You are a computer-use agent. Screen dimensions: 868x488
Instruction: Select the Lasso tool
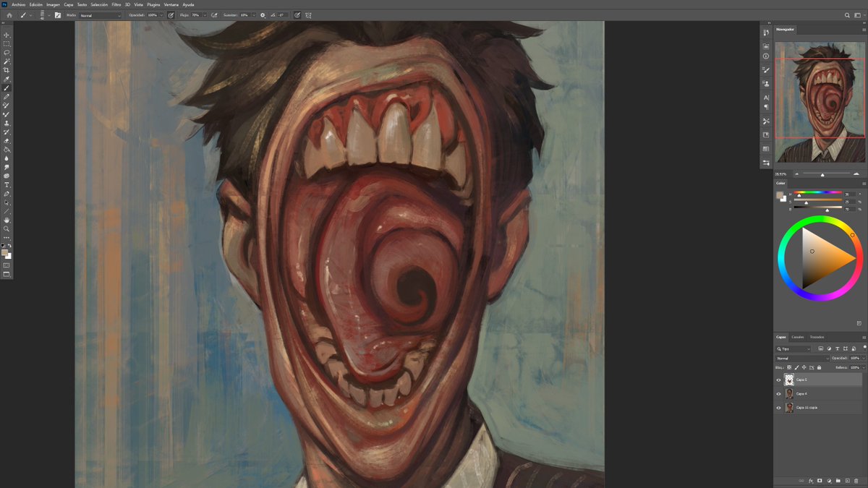click(5, 53)
